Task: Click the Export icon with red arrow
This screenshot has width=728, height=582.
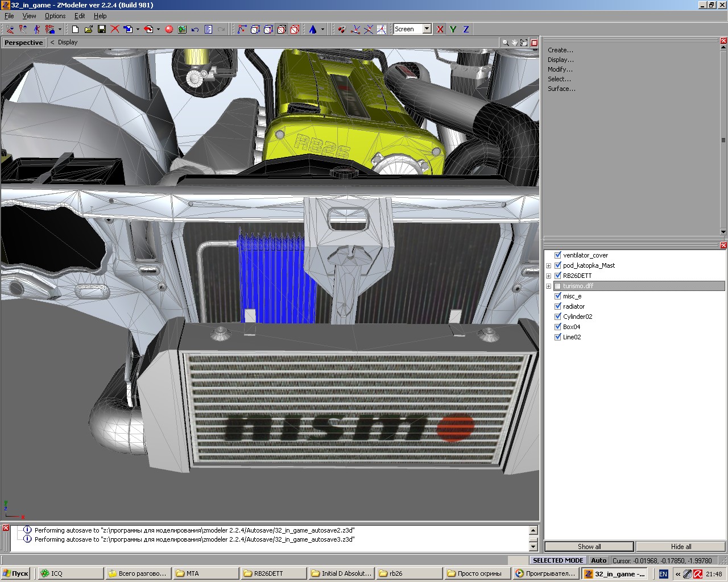Action: (x=149, y=29)
